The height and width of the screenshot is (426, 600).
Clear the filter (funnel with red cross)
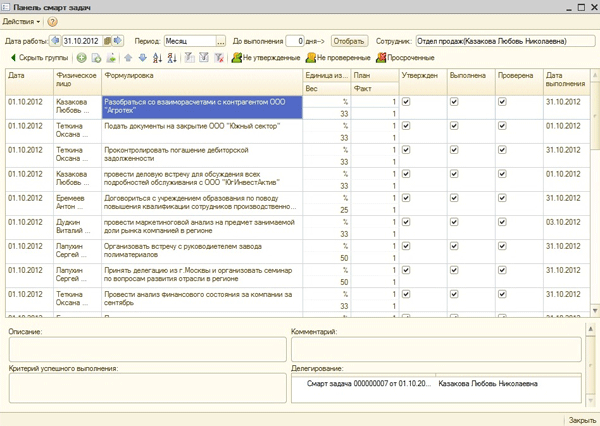(x=219, y=58)
